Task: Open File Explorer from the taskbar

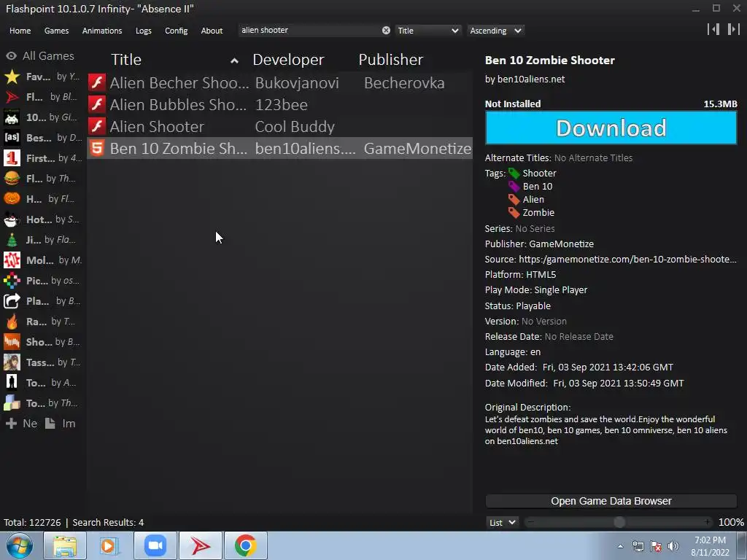Action: [65, 545]
